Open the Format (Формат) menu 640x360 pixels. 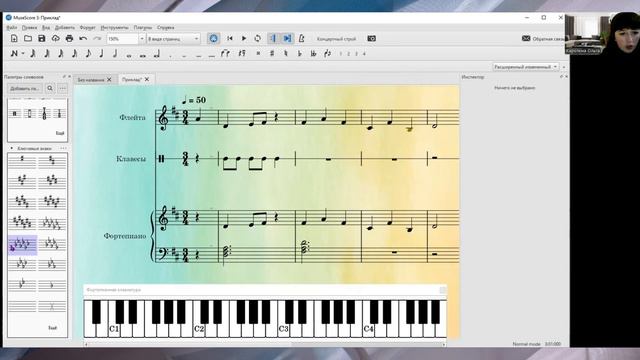87,28
